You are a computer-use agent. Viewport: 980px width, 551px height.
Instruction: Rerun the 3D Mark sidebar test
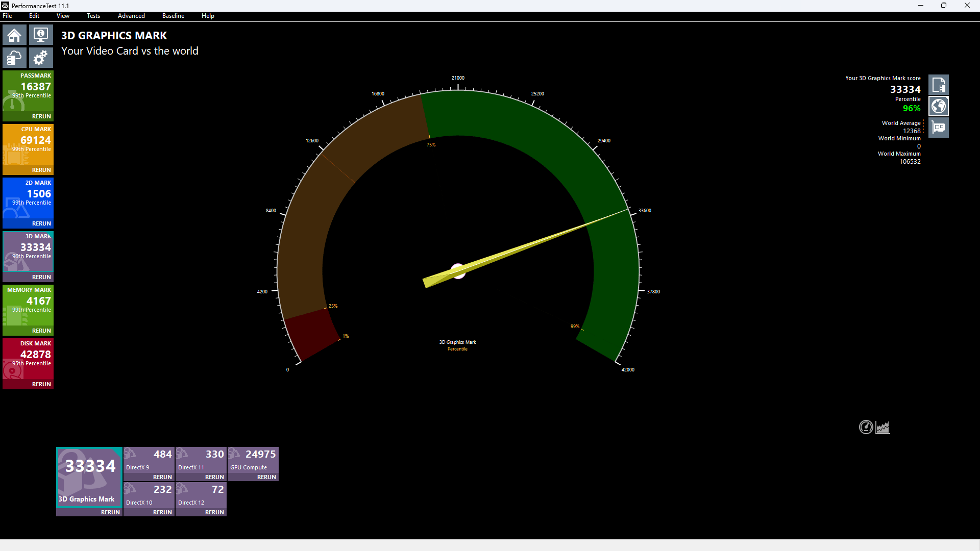pyautogui.click(x=41, y=277)
